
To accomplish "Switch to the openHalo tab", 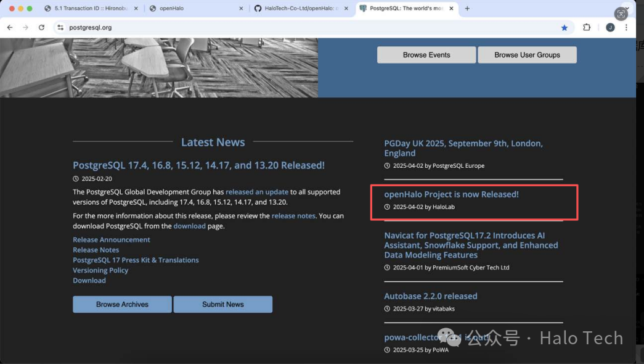I will pos(197,8).
